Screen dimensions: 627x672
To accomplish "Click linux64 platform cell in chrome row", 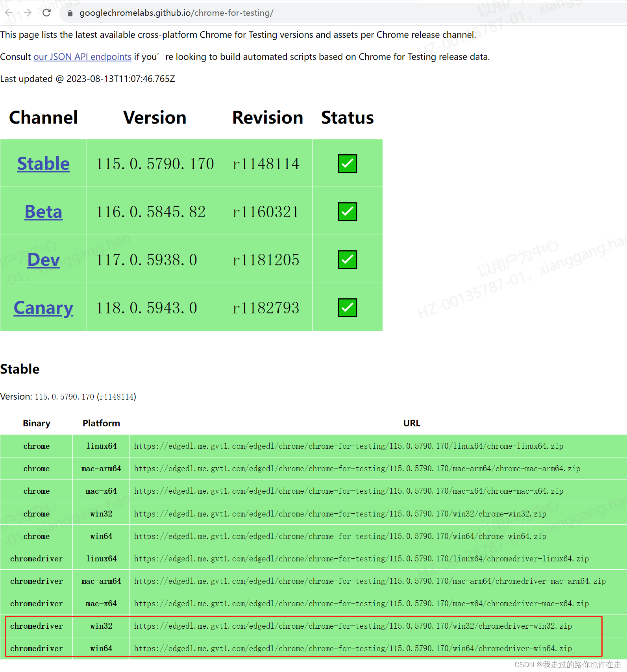I will point(101,446).
